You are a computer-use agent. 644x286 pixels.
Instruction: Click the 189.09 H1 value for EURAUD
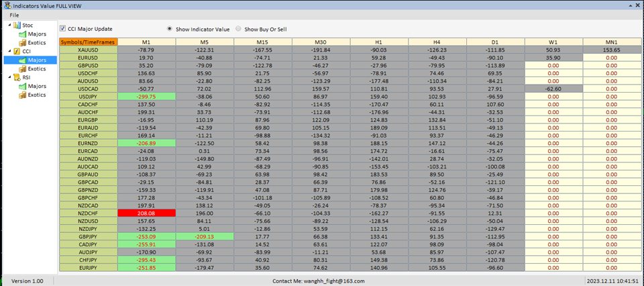380,128
